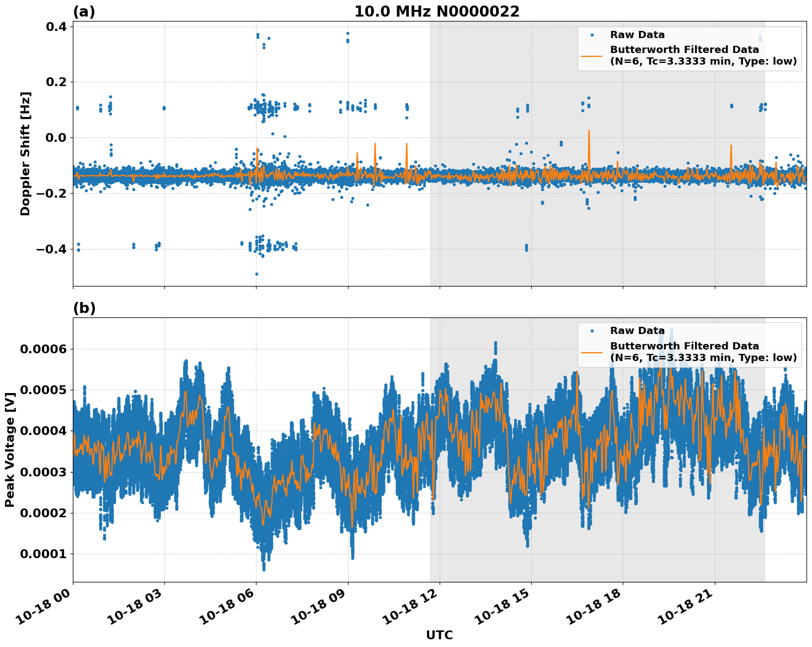Click the blue Raw Data marker in panel (b) legend
The image size is (812, 647).
click(592, 331)
